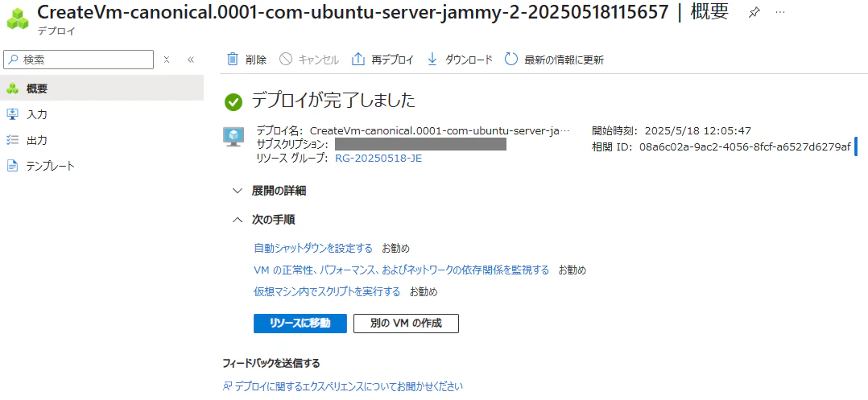
Task: Click the copy bar beside the 相関 ID
Action: [x=856, y=146]
